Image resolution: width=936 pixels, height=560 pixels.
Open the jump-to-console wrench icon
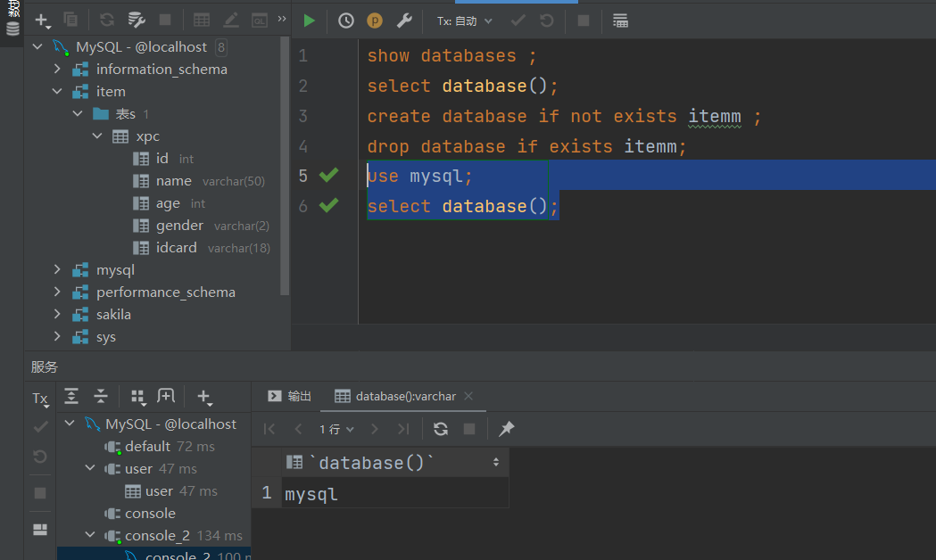point(404,20)
